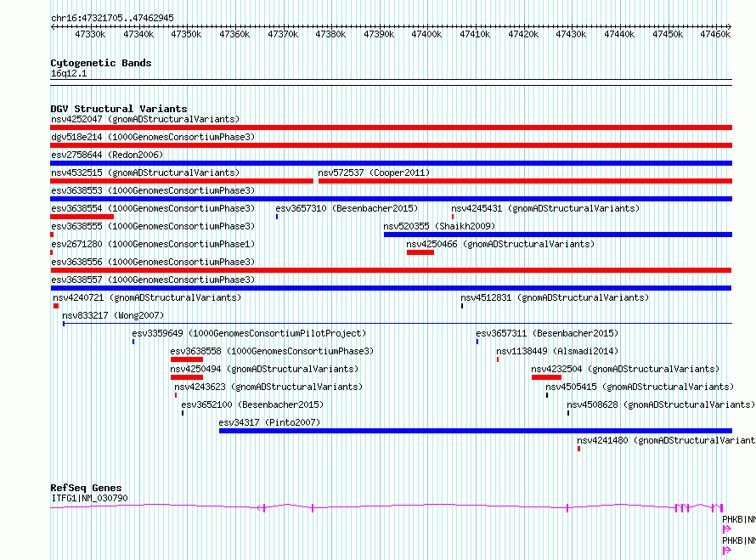This screenshot has width=756, height=560.
Task: Open esv3657310 (Besenbacher2015) variant label
Action: (347, 208)
